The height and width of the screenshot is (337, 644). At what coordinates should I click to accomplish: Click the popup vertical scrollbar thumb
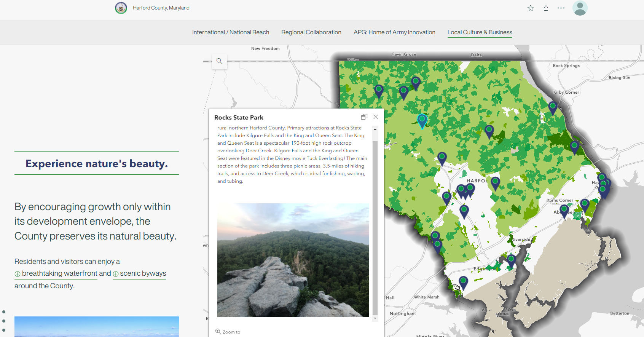coord(375,228)
